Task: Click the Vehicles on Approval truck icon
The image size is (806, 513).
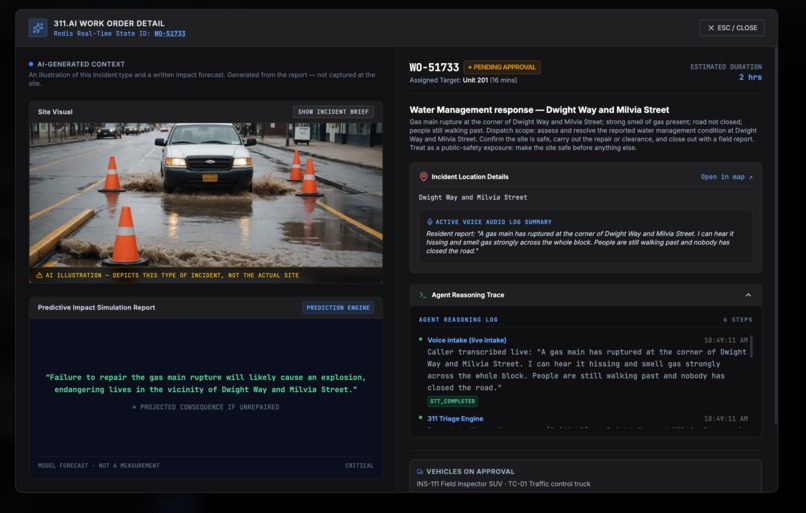Action: 420,471
